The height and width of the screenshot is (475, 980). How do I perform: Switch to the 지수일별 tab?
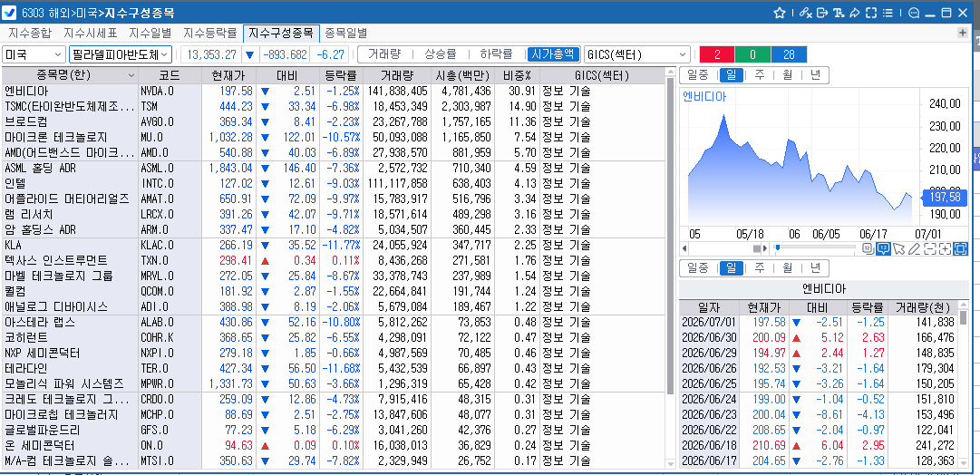coord(150,33)
